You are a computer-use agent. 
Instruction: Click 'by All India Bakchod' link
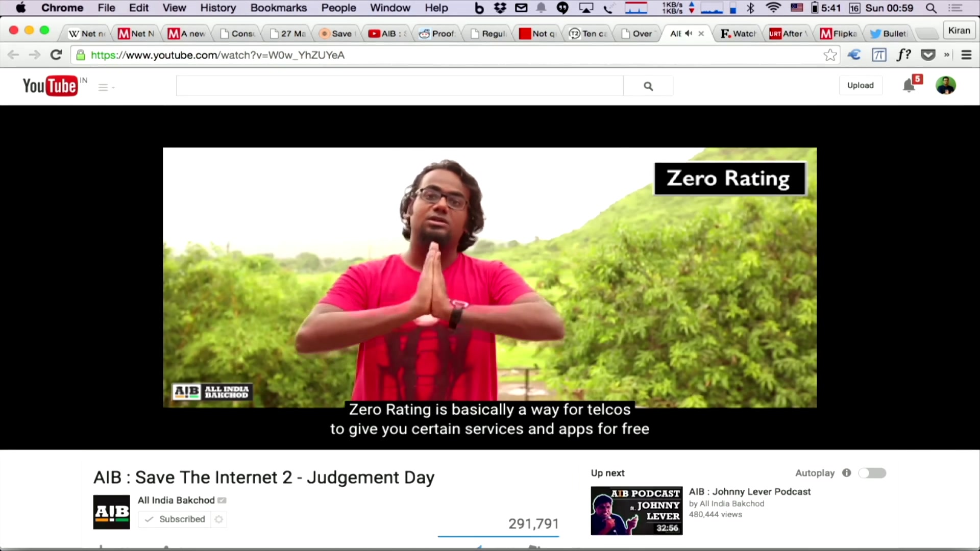pyautogui.click(x=727, y=504)
